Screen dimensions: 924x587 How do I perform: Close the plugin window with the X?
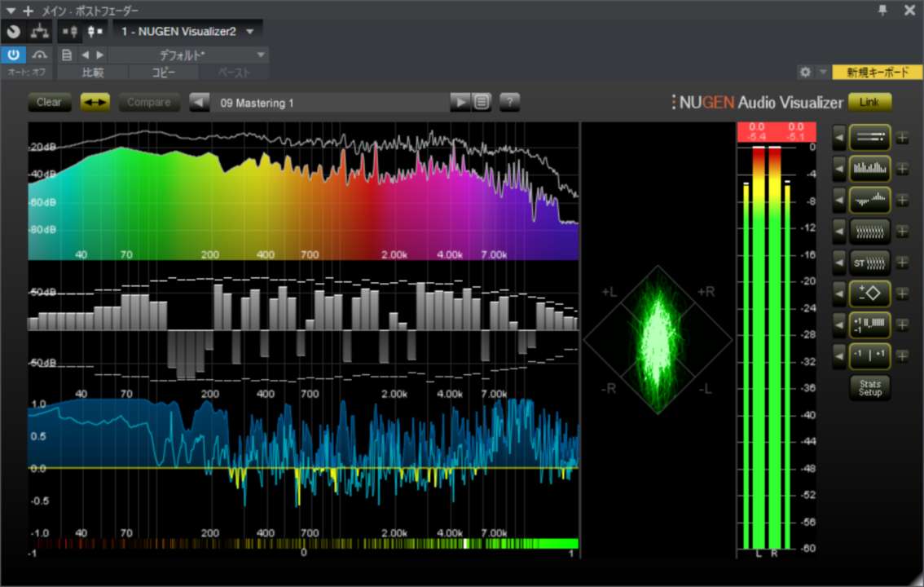coord(909,11)
